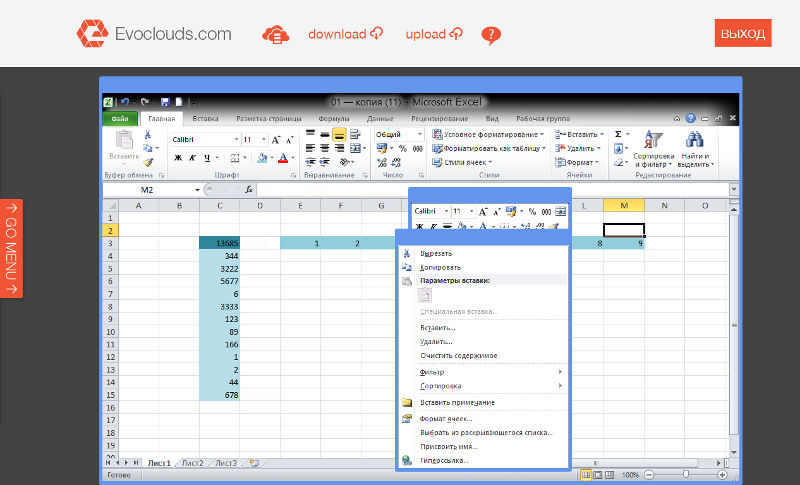The height and width of the screenshot is (485, 800).
Task: Toggle top align in the ribbon
Action: 310,134
